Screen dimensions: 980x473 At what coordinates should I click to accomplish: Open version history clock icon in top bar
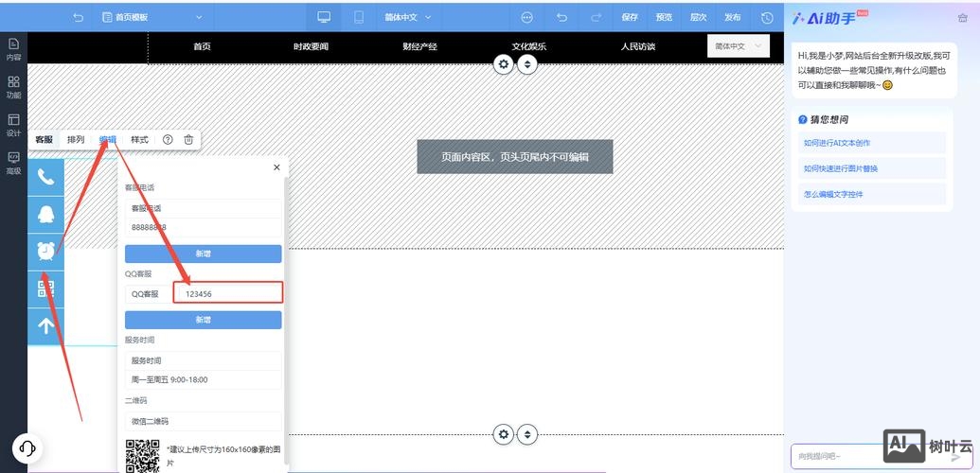point(767,17)
